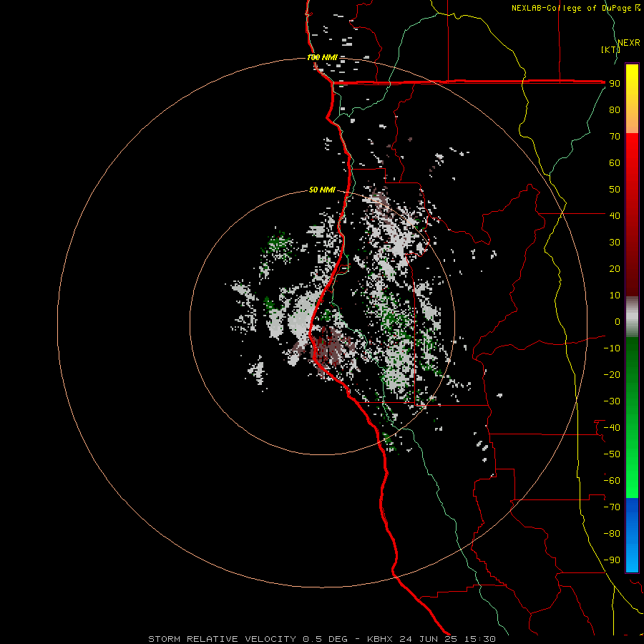The image size is (644, 644).
Task: Select the 50 value on the velocity scale
Action: click(x=615, y=190)
